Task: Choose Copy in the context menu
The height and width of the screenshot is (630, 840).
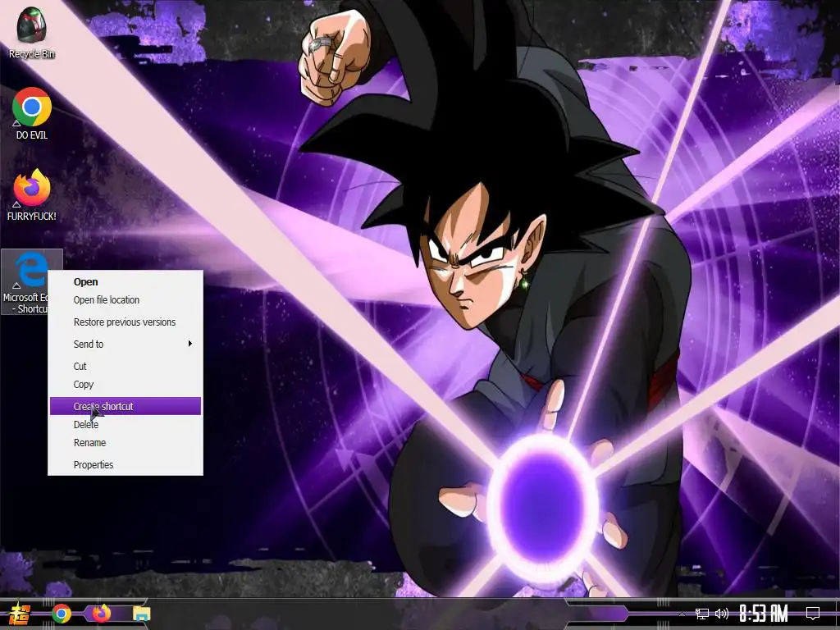Action: pos(126,385)
